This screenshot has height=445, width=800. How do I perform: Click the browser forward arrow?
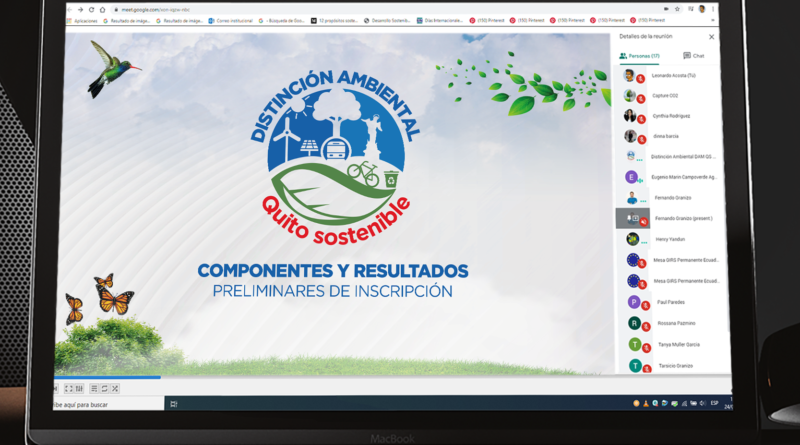[80, 10]
